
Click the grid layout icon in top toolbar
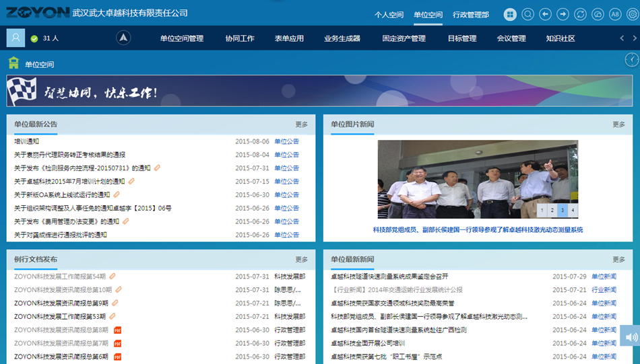pos(510,14)
